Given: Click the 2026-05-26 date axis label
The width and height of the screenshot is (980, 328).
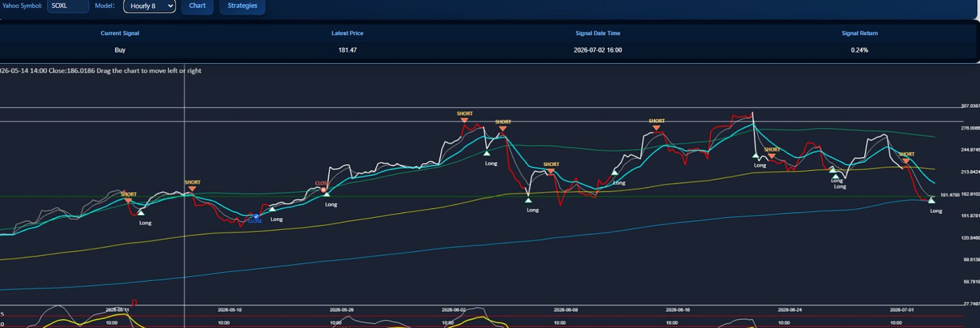Looking at the screenshot, I should 341,310.
